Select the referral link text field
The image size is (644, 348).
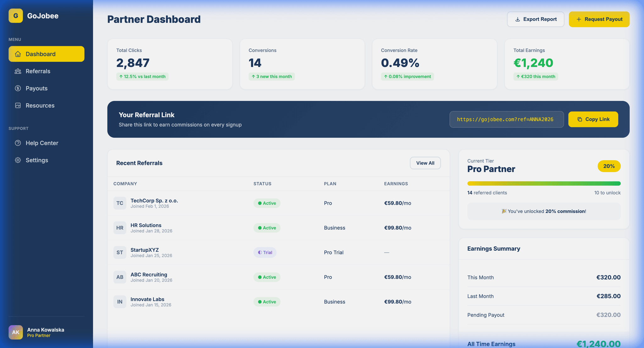coord(507,119)
